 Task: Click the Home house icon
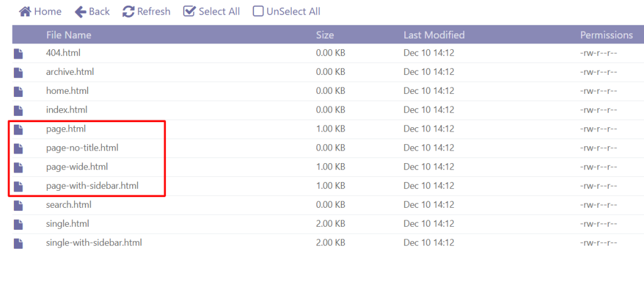pos(25,11)
